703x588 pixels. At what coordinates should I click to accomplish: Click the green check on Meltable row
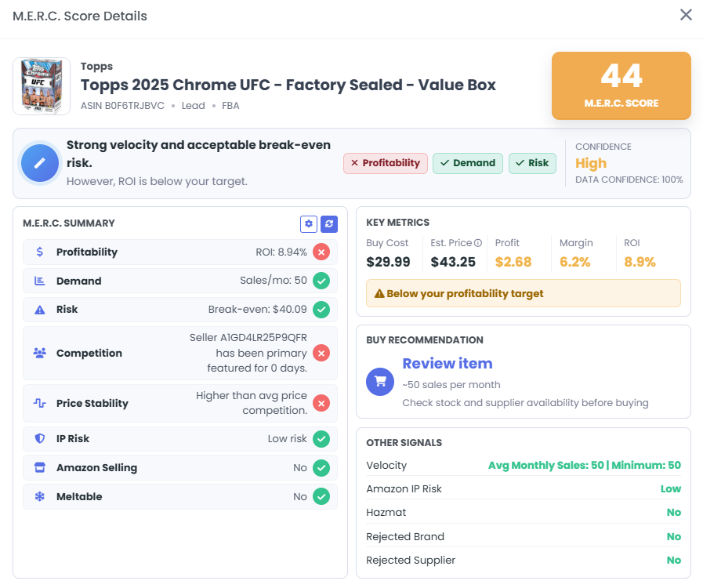[x=321, y=496]
